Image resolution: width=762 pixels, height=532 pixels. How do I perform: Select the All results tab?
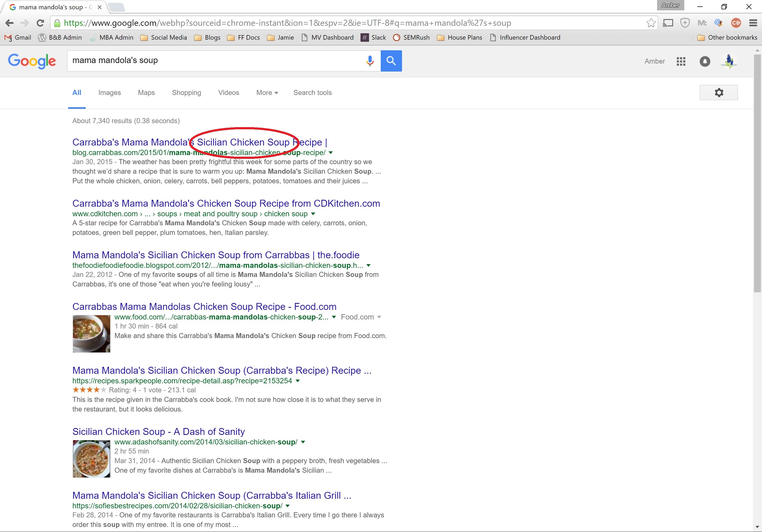point(77,93)
